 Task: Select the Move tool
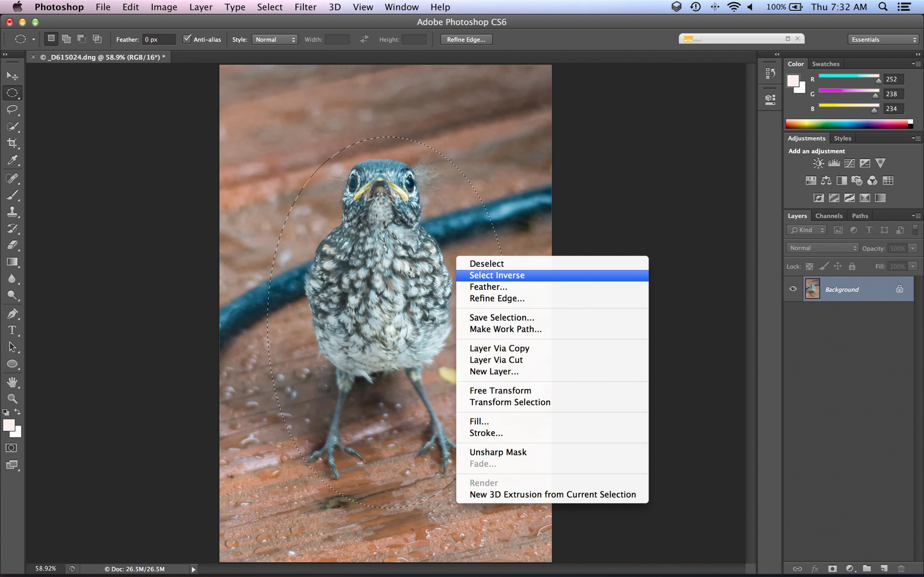coord(12,76)
